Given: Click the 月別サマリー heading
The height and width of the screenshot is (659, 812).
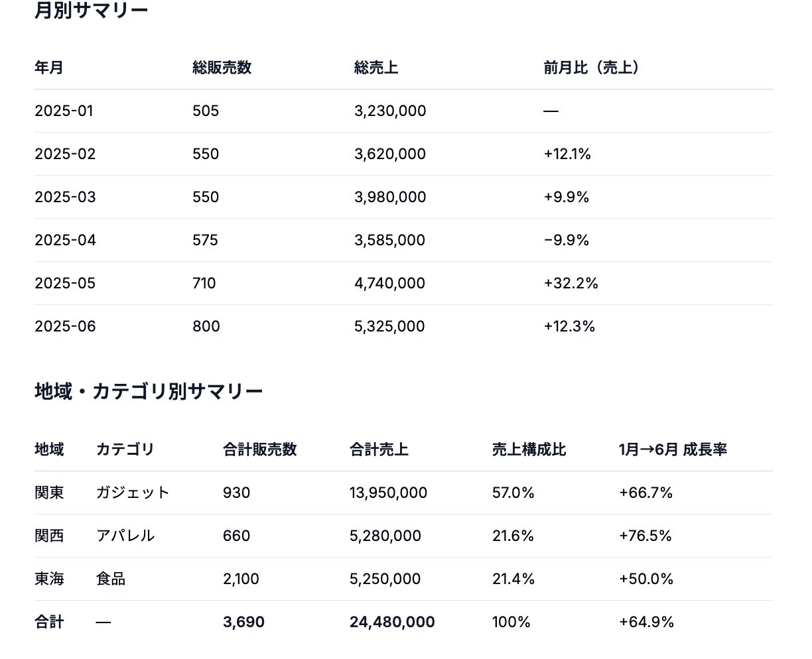Looking at the screenshot, I should point(92,10).
